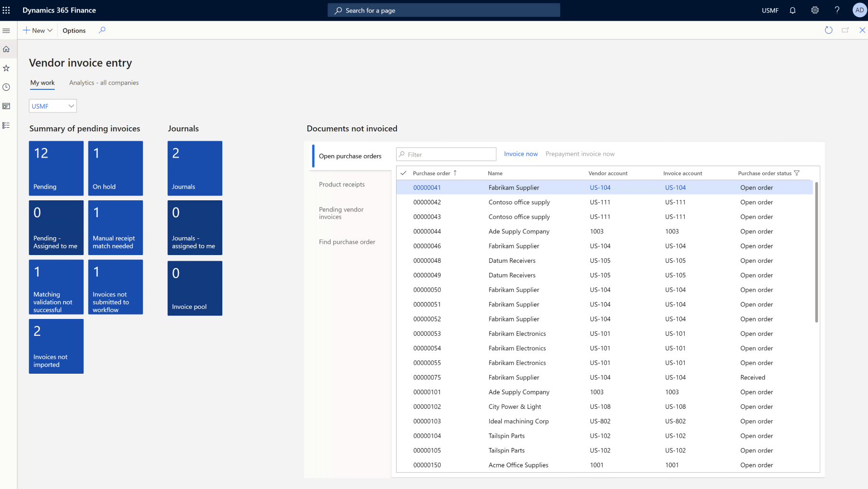The image size is (868, 489).
Task: Select the Open purchase orders tab
Action: (x=350, y=156)
